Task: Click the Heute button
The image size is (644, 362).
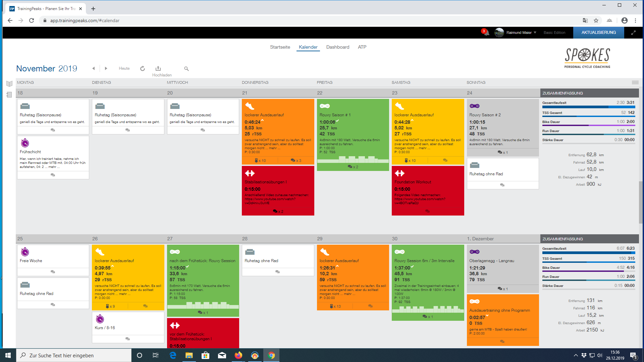Action: (x=124, y=68)
